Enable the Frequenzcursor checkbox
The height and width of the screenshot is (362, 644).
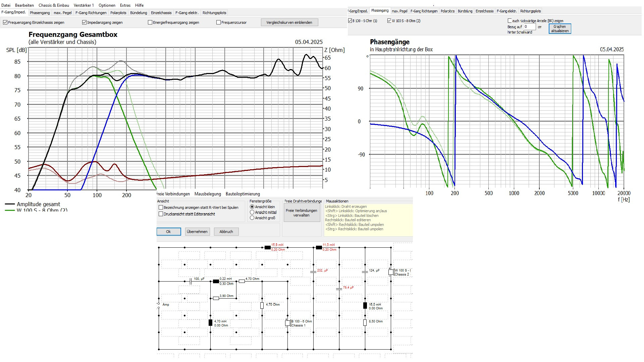[218, 22]
